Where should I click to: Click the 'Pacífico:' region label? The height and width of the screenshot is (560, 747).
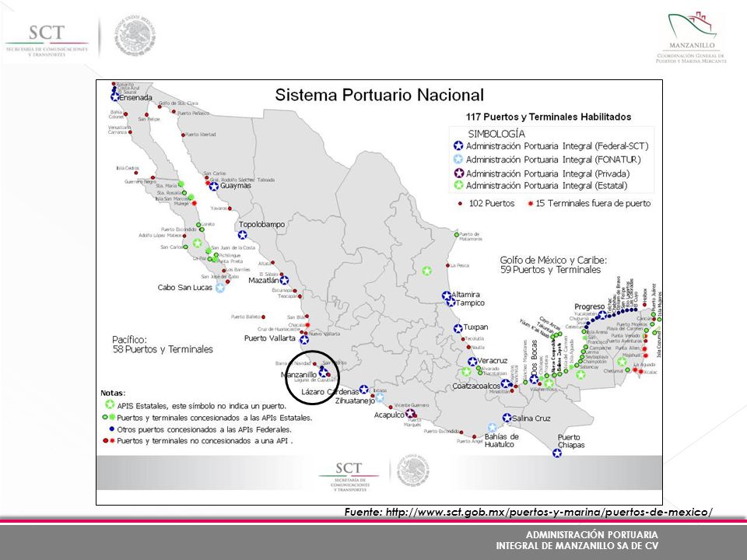[130, 340]
